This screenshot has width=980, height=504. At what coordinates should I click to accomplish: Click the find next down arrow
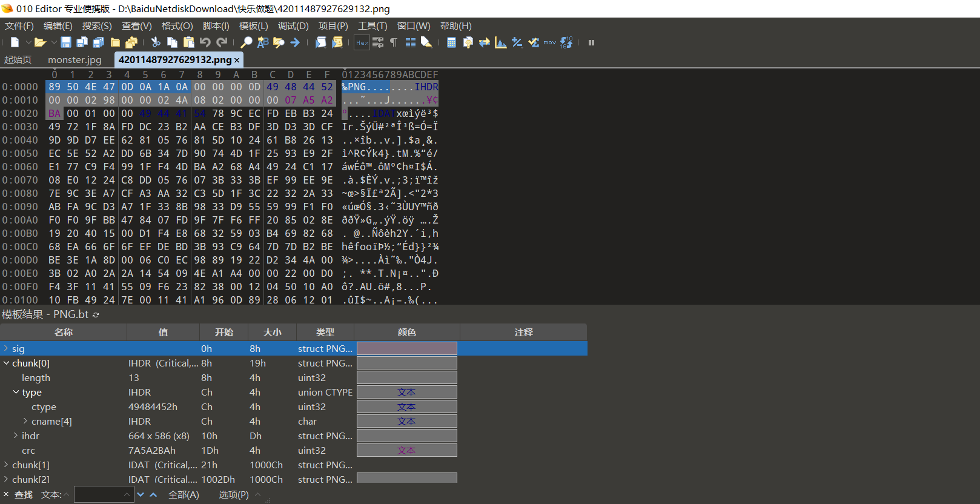141,495
